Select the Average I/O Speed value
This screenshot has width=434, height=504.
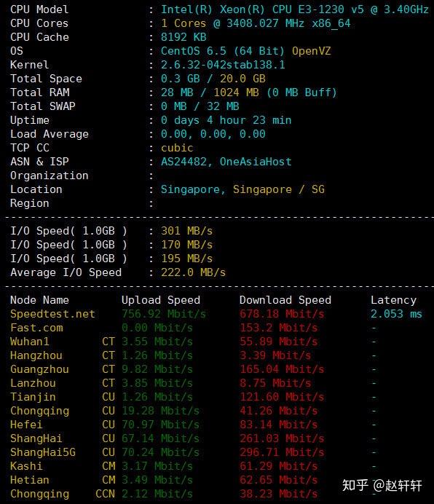[x=193, y=272]
